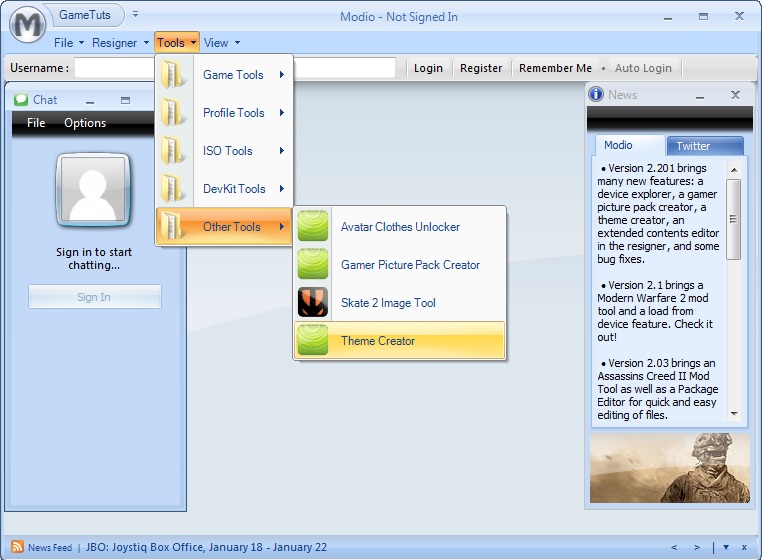762x560 pixels.
Task: Close the News panel
Action: click(x=736, y=95)
